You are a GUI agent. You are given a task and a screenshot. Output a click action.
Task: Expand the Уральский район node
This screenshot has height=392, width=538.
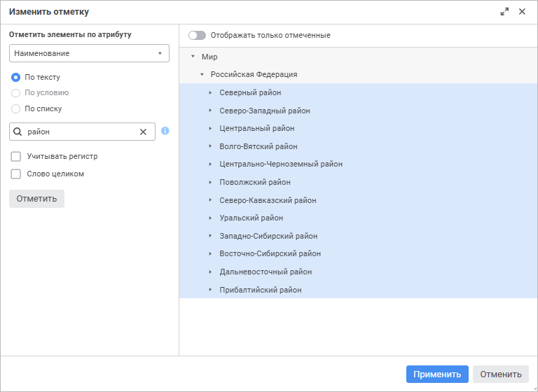tap(210, 218)
